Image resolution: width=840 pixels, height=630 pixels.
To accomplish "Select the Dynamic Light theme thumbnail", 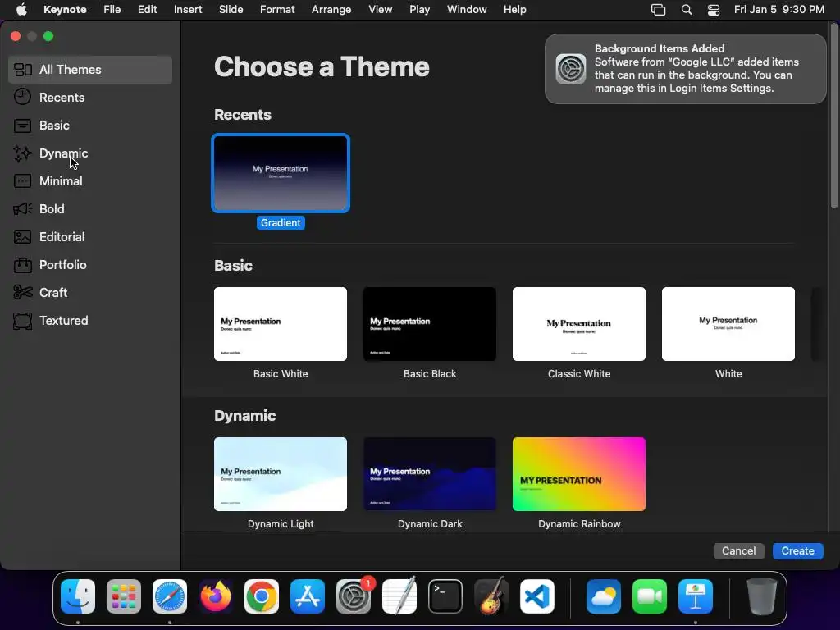I will [x=281, y=474].
